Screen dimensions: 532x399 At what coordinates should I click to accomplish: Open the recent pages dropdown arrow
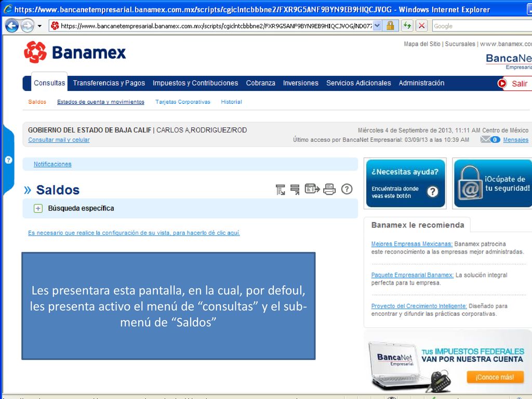39,26
